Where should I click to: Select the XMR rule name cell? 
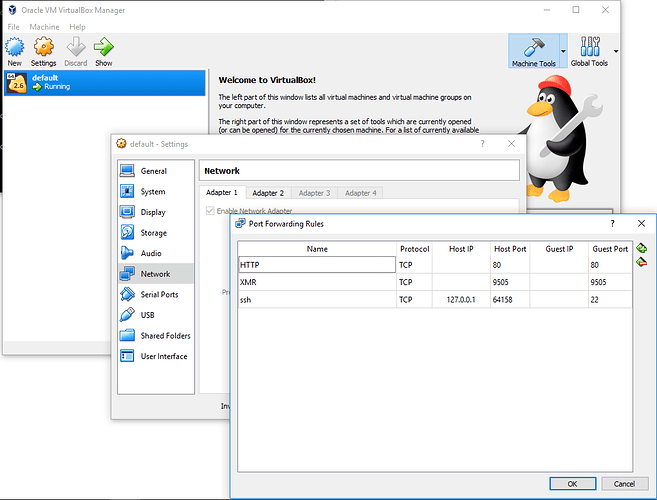click(317, 282)
